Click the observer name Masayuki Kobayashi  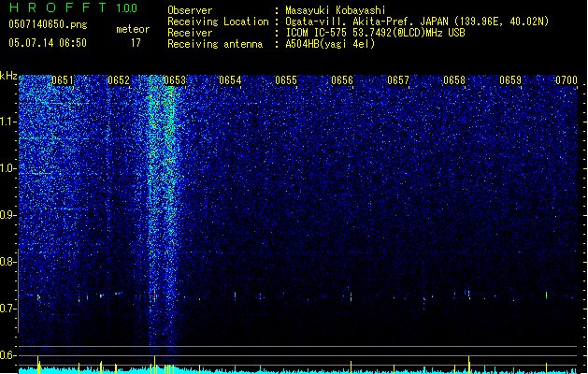click(x=336, y=10)
